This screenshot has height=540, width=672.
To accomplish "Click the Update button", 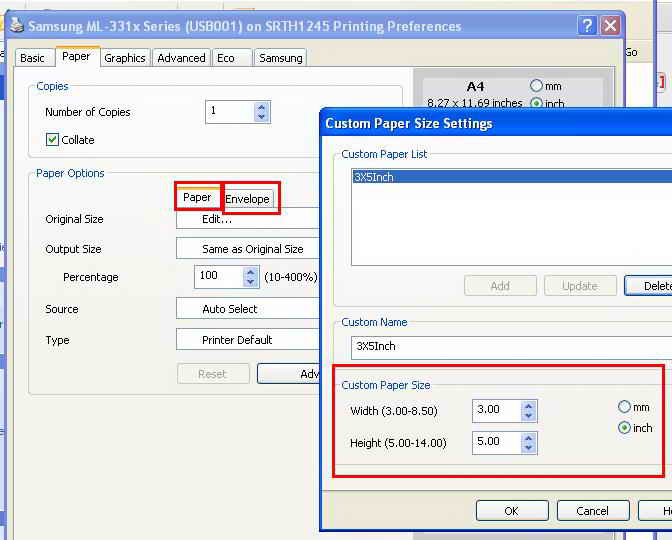I will 580,285.
